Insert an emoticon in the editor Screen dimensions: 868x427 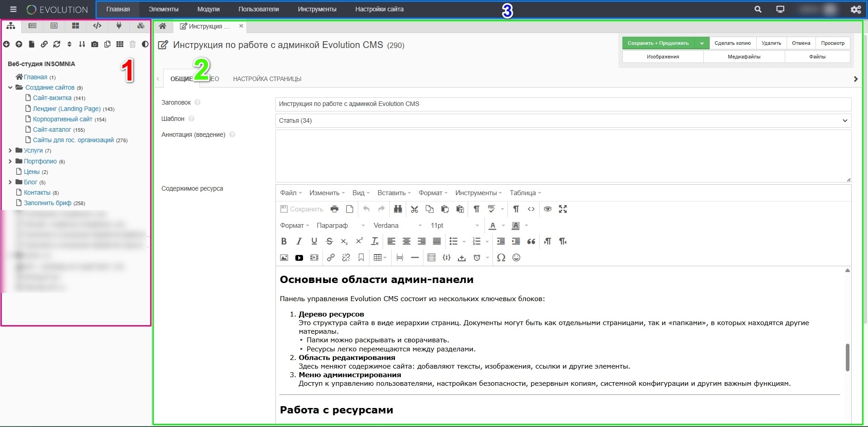click(x=516, y=258)
